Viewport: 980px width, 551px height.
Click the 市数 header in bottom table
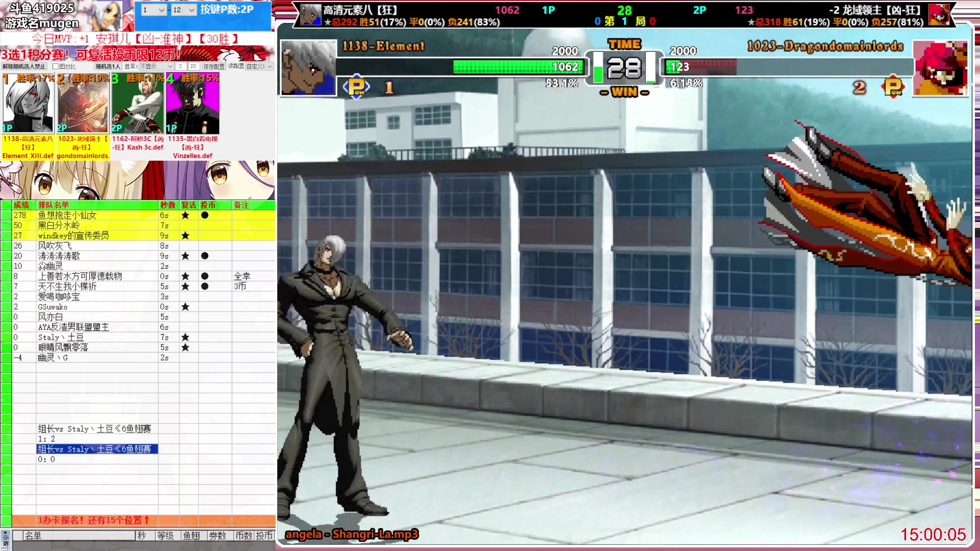(x=244, y=536)
